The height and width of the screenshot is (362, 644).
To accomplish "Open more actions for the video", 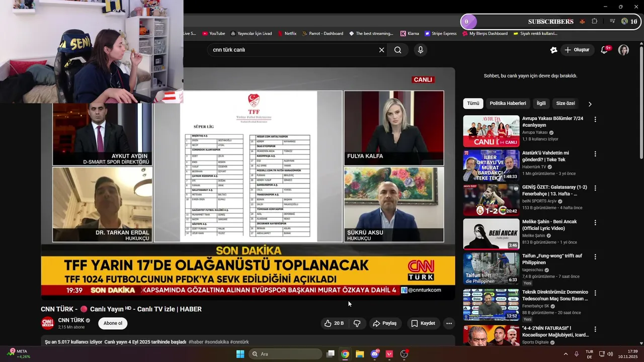I will pyautogui.click(x=449, y=323).
